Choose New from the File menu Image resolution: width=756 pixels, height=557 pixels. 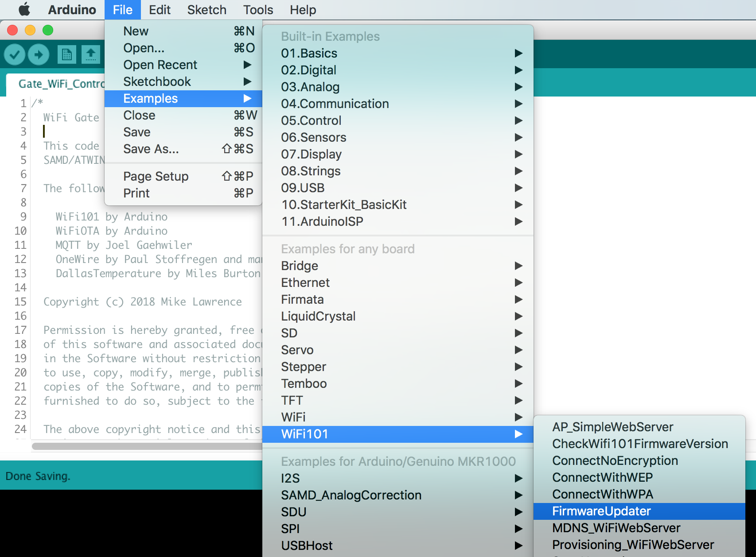[183, 31]
